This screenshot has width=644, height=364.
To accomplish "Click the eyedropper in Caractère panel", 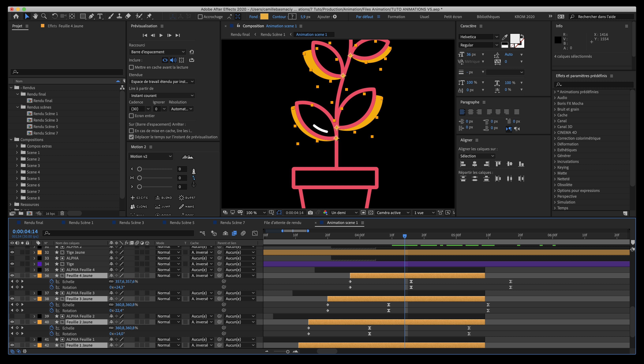I will 505,37.
